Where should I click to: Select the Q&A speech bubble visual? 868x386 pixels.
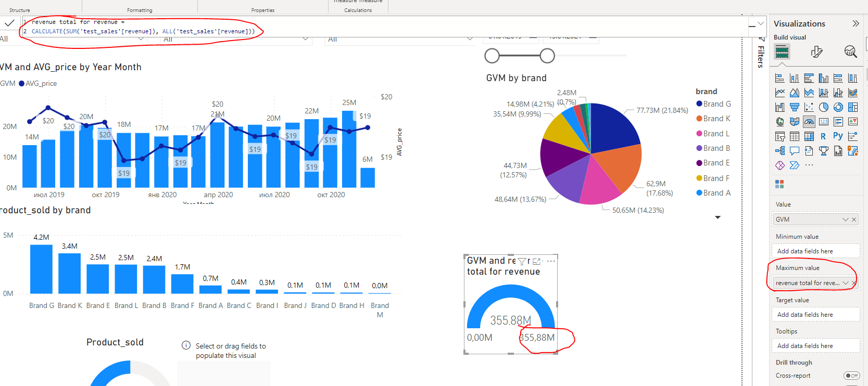tap(794, 151)
